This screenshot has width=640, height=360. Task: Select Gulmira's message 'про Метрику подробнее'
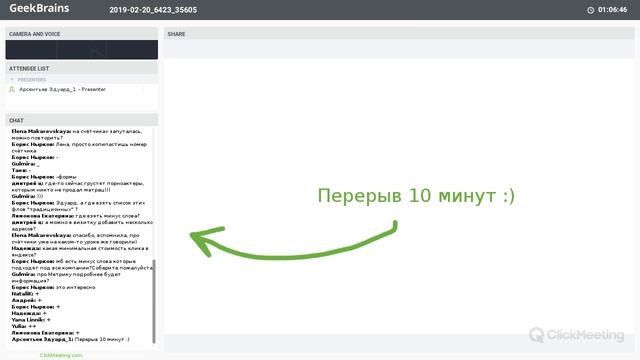pos(66,278)
